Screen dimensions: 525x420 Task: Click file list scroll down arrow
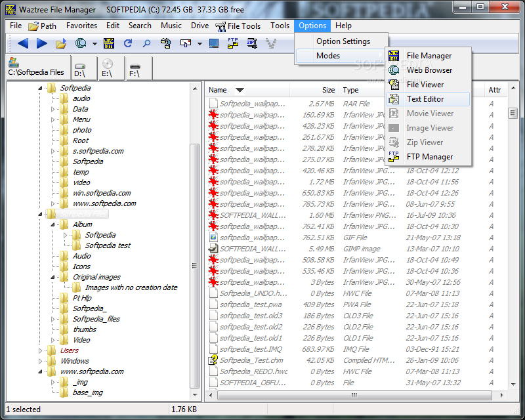(513, 384)
